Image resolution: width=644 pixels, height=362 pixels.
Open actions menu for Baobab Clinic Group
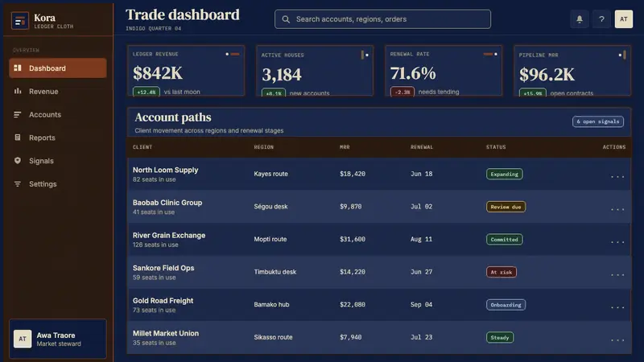pyautogui.click(x=617, y=208)
